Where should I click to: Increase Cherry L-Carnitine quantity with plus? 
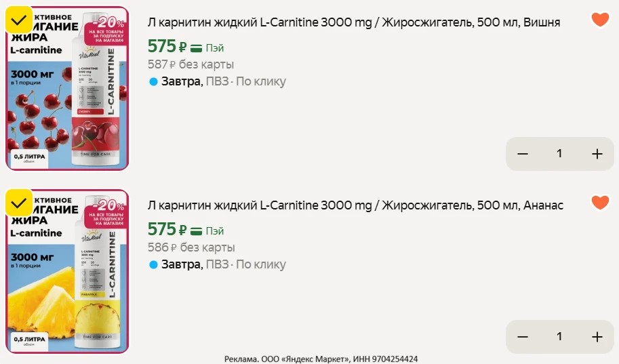597,154
